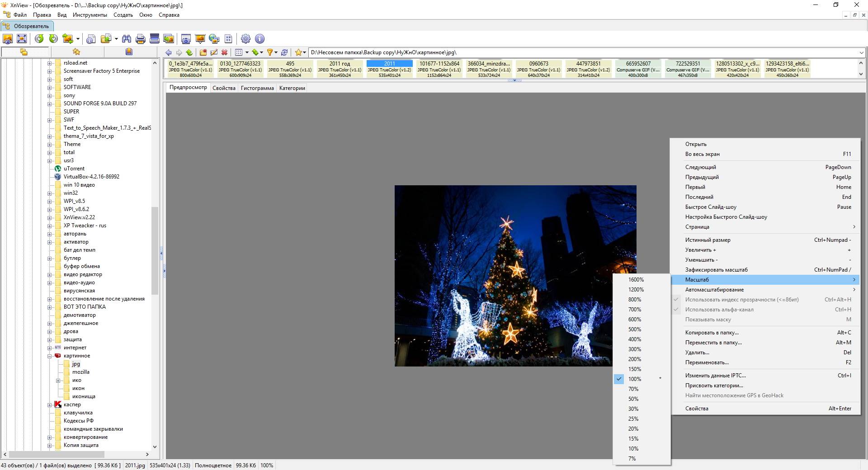The height and width of the screenshot is (470, 868).
Task: Choose the checked 100% zoom option
Action: pos(642,379)
